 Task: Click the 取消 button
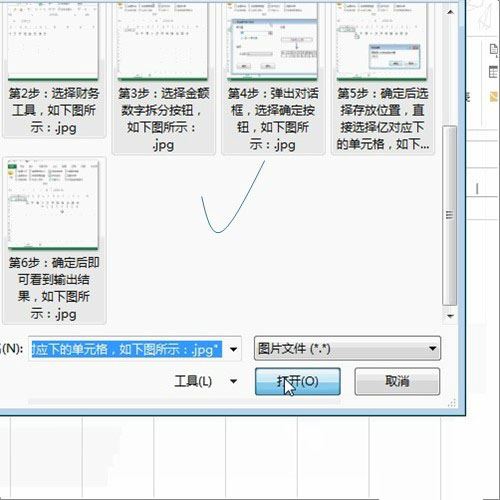click(x=397, y=381)
